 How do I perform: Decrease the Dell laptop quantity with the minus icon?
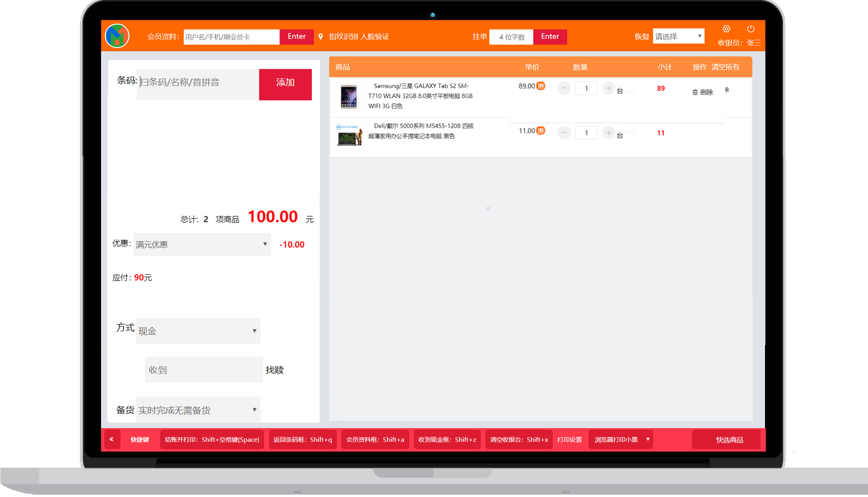coord(564,133)
